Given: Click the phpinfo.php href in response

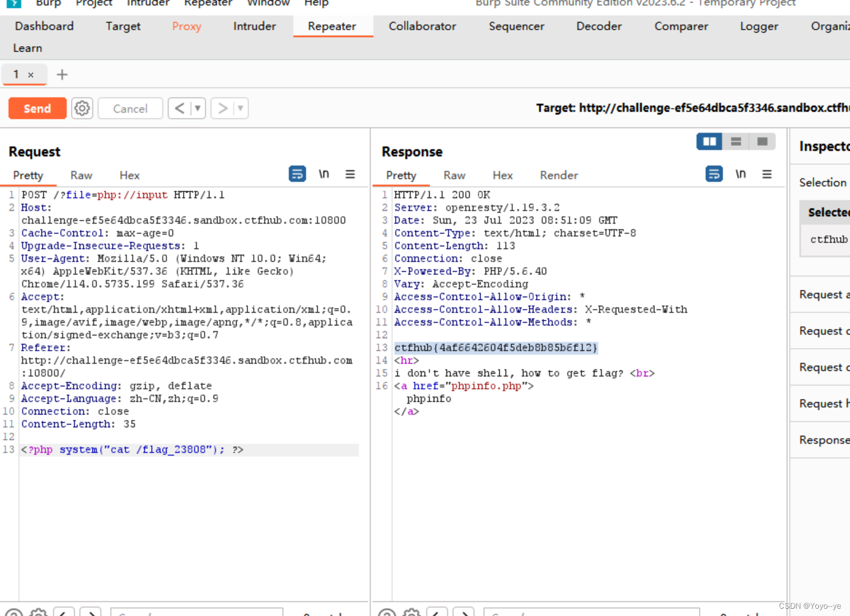Looking at the screenshot, I should [486, 386].
